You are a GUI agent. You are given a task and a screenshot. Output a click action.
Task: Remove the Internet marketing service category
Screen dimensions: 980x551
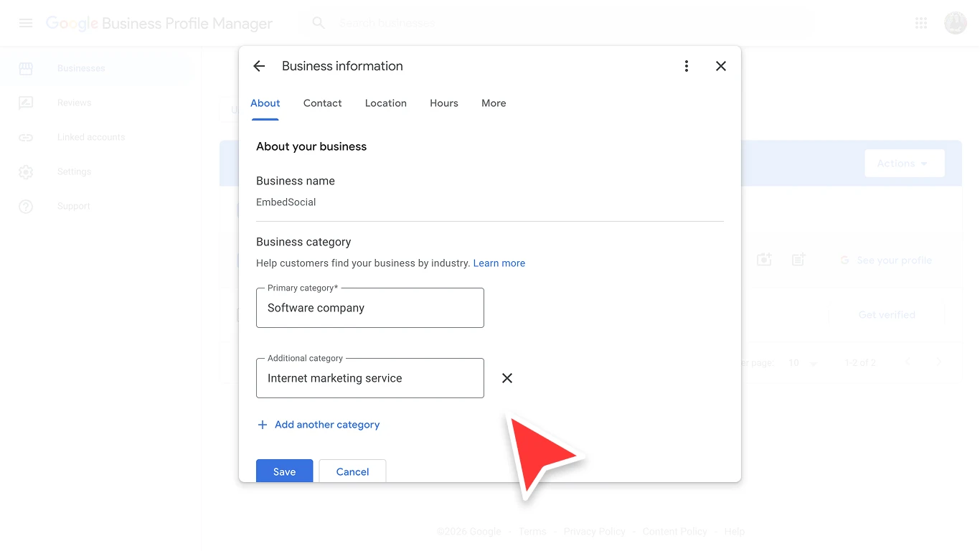click(507, 378)
